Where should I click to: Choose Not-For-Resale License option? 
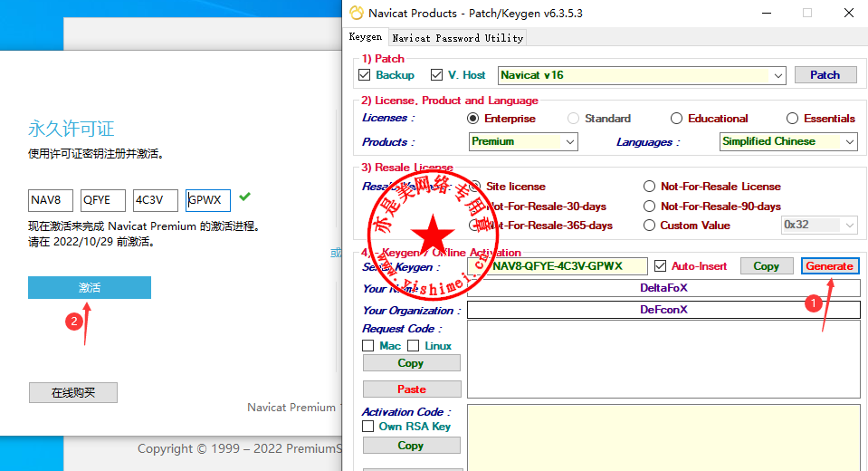pos(649,187)
